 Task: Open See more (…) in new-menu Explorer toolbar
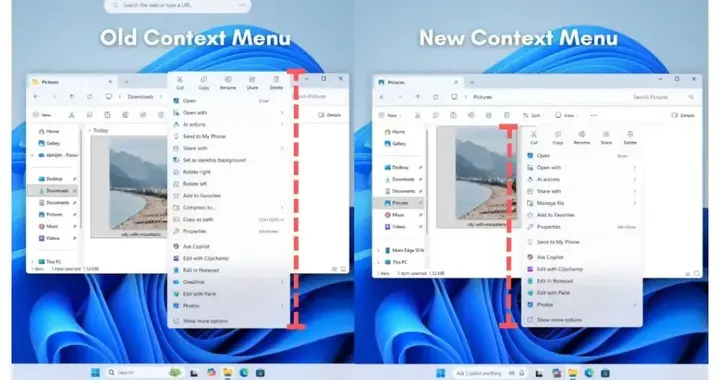pos(594,115)
